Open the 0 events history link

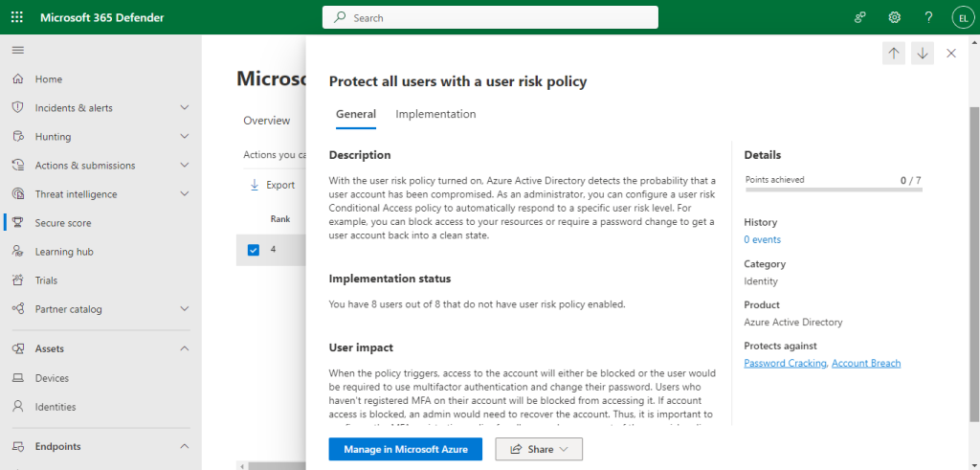762,239
